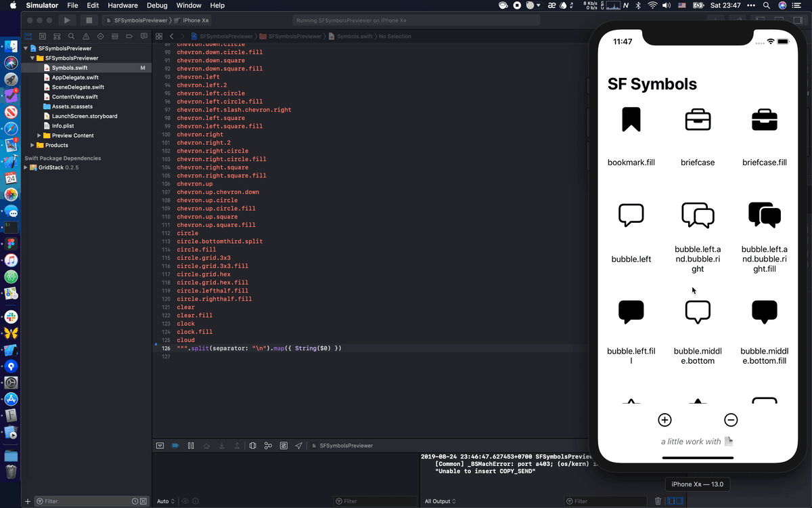
Task: Add a file with navigator plus button
Action: pos(28,501)
